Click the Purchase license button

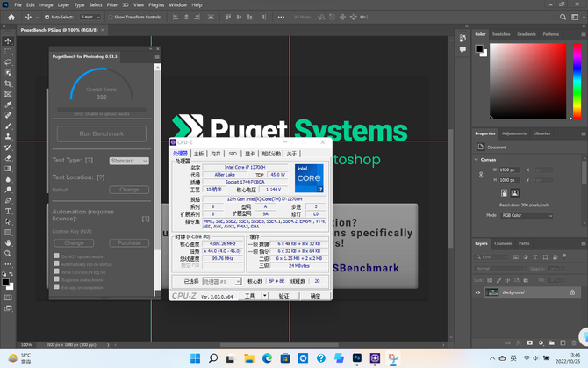point(129,242)
